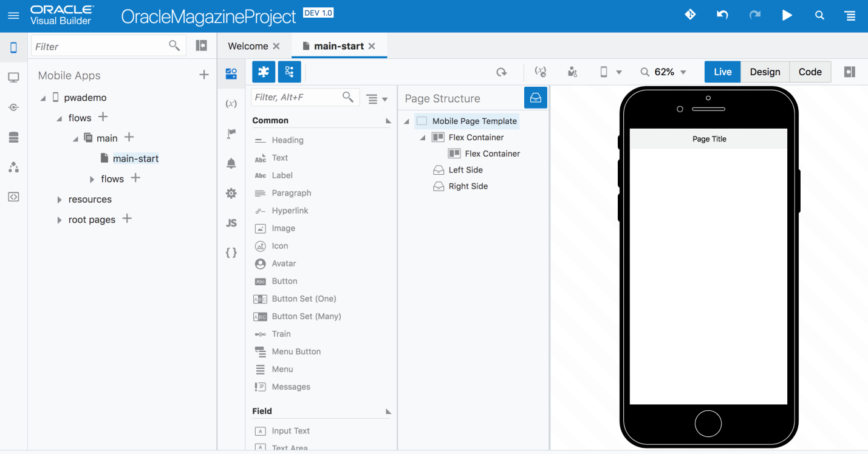868x454 pixels.
Task: Toggle the Structure view button
Action: [289, 72]
